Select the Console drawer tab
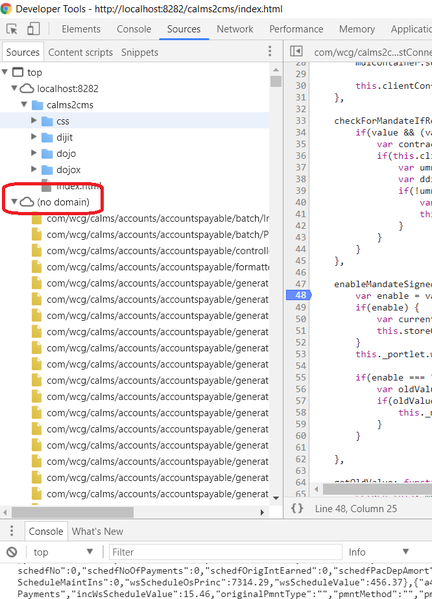The width and height of the screenshot is (432, 599). pyautogui.click(x=46, y=531)
